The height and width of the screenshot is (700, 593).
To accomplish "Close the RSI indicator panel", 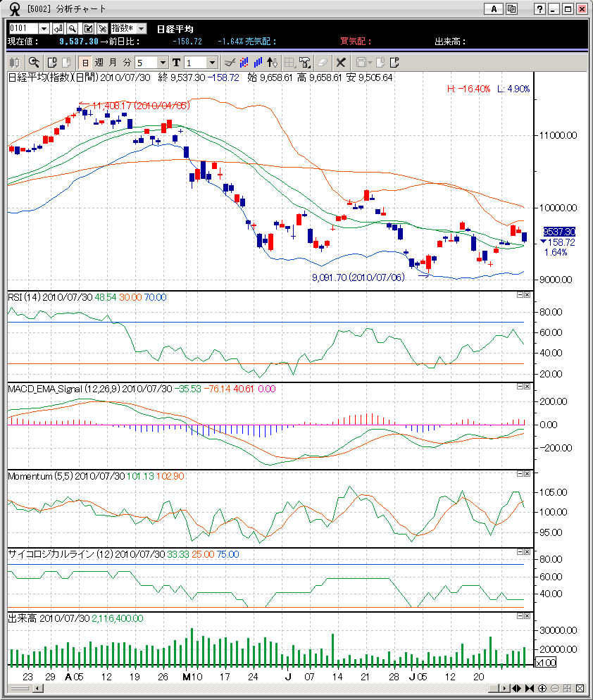I will 526,296.
